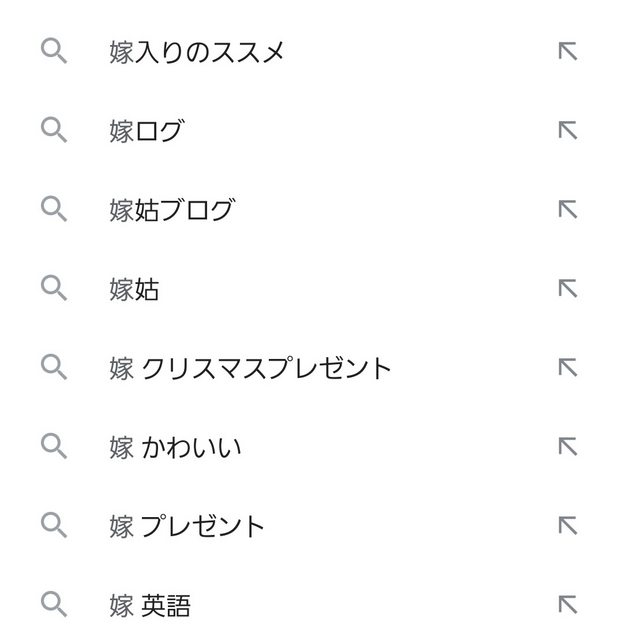Image resolution: width=623 pixels, height=640 pixels.
Task: Click the search icon beside 嫁ログ
Action: tap(54, 130)
